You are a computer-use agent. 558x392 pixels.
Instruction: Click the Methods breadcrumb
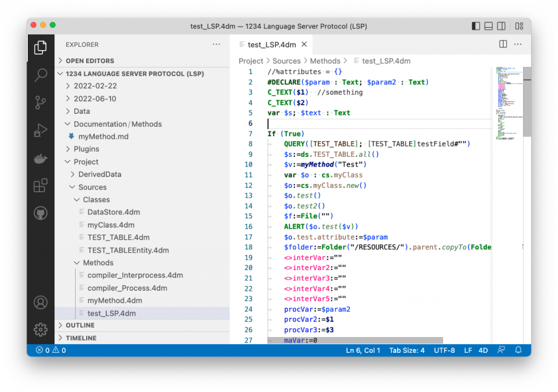(325, 61)
